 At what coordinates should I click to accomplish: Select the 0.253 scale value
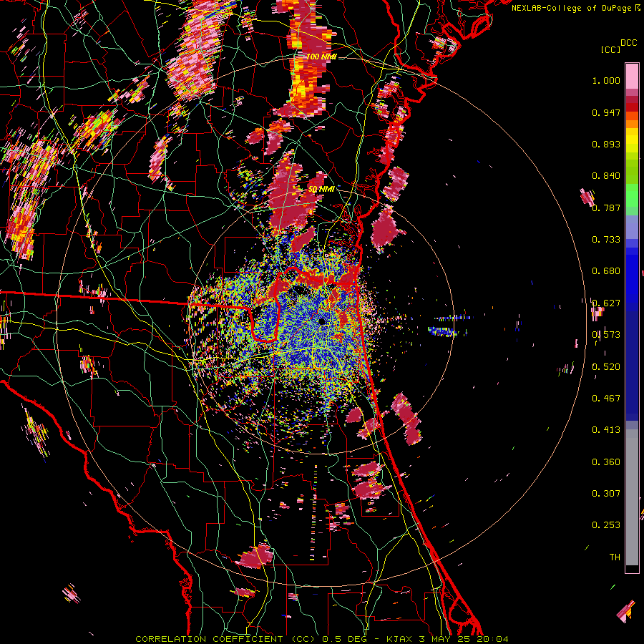606,525
